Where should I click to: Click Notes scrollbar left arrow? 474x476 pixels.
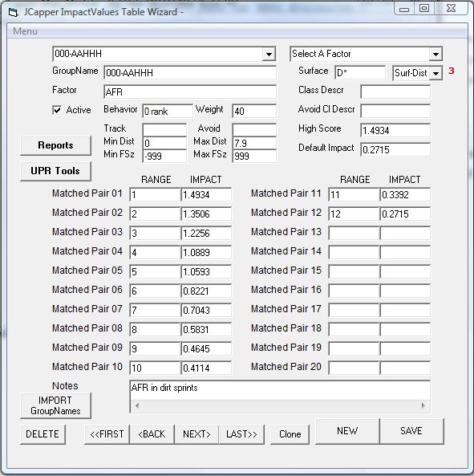pyautogui.click(x=137, y=405)
